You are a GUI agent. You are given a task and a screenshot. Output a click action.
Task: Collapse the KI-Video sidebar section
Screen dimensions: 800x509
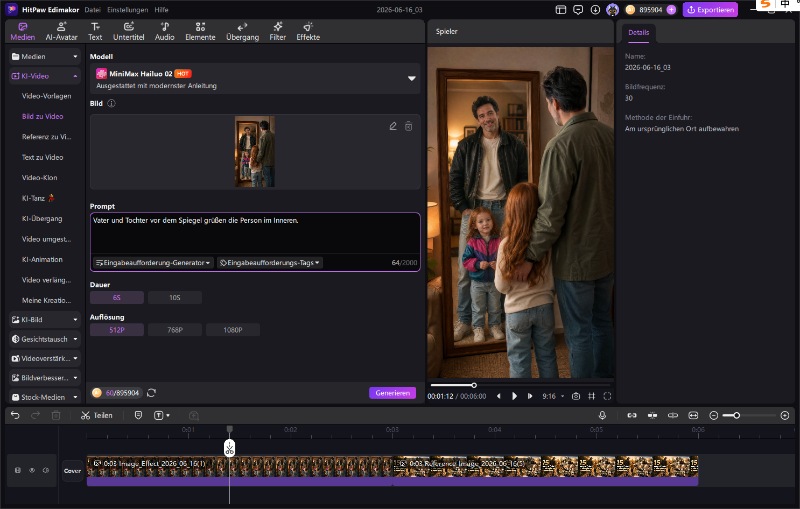[45, 76]
